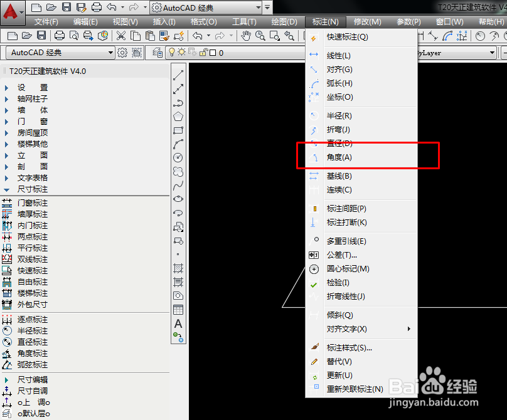Screen dimensions: 507x420
Task: Open the 工具(T) menu
Action: [x=244, y=22]
